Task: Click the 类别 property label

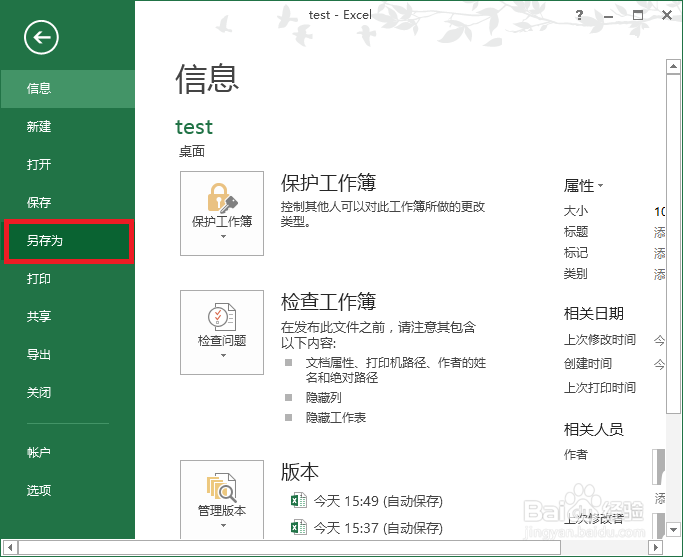Action: (x=575, y=273)
